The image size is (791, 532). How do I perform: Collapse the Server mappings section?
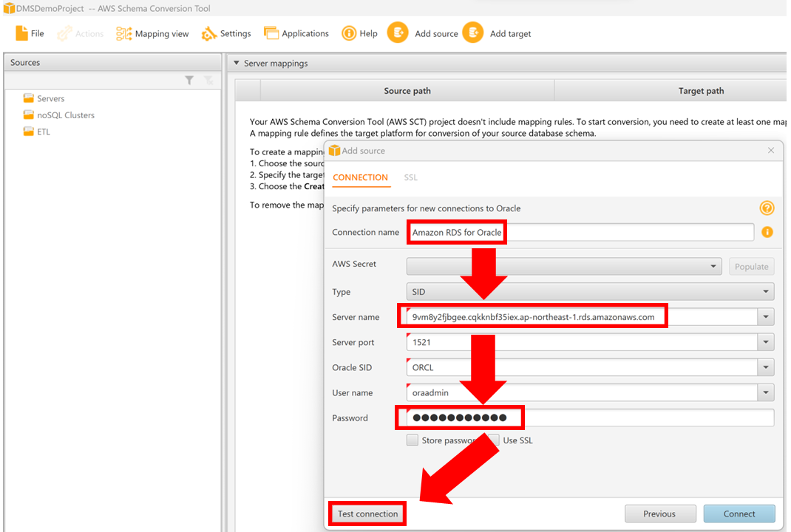point(236,63)
